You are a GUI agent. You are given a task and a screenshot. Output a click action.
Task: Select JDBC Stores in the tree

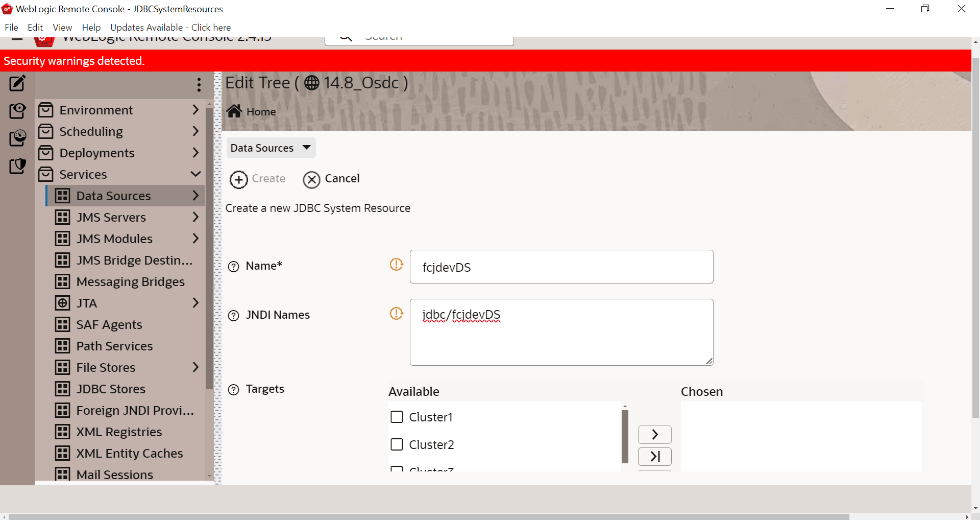(x=111, y=389)
